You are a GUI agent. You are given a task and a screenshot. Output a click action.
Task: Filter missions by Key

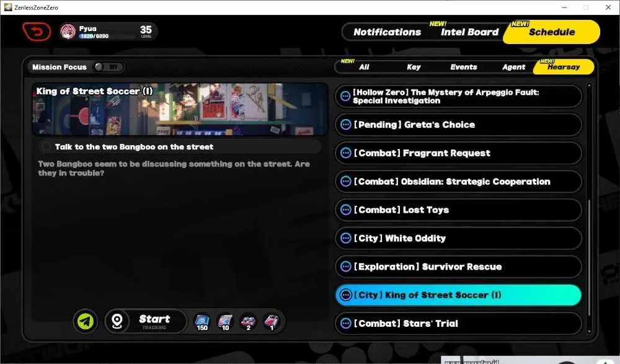click(414, 67)
